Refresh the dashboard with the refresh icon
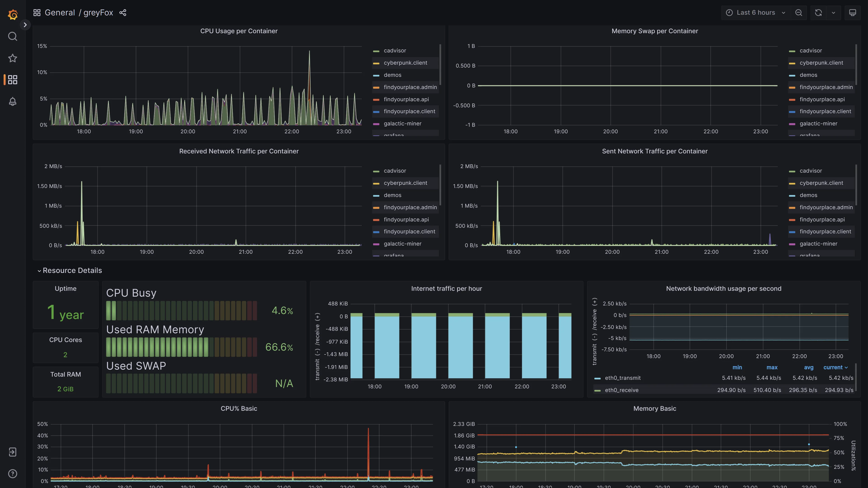This screenshot has width=868, height=488. pyautogui.click(x=818, y=13)
